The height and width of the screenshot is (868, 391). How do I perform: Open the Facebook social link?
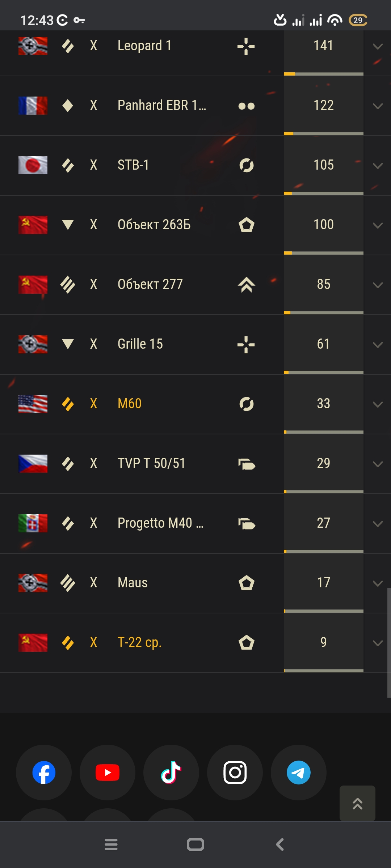44,773
